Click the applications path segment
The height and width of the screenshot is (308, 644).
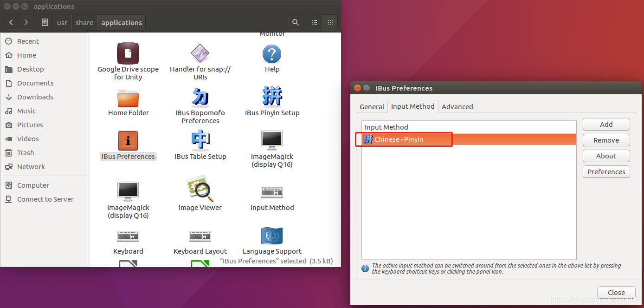pyautogui.click(x=122, y=22)
